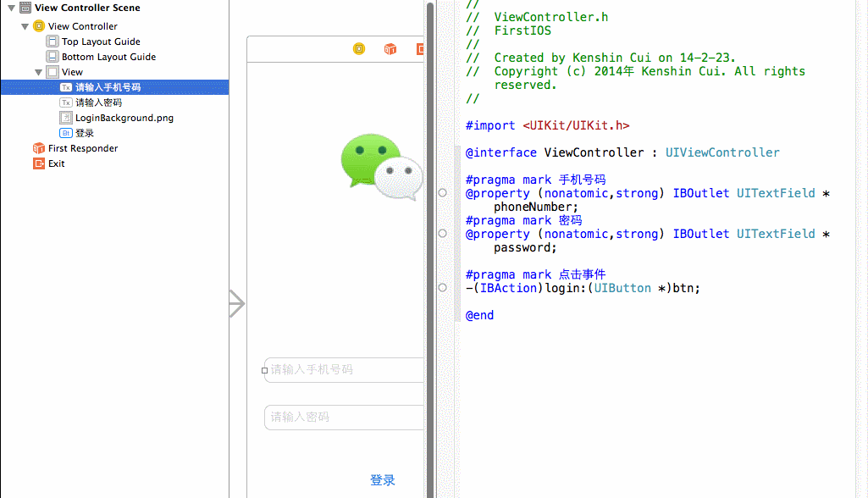Click the 登录 button on the canvas
The height and width of the screenshot is (498, 868).
(383, 479)
